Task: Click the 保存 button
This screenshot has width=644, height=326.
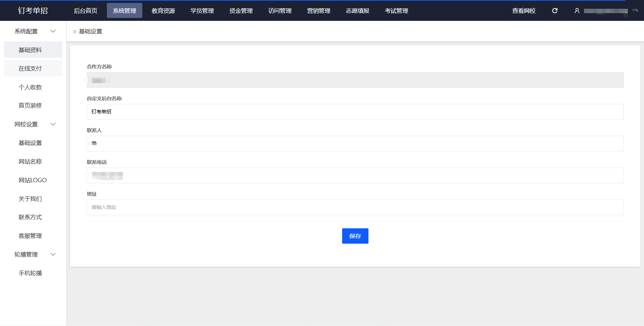Action: 355,236
